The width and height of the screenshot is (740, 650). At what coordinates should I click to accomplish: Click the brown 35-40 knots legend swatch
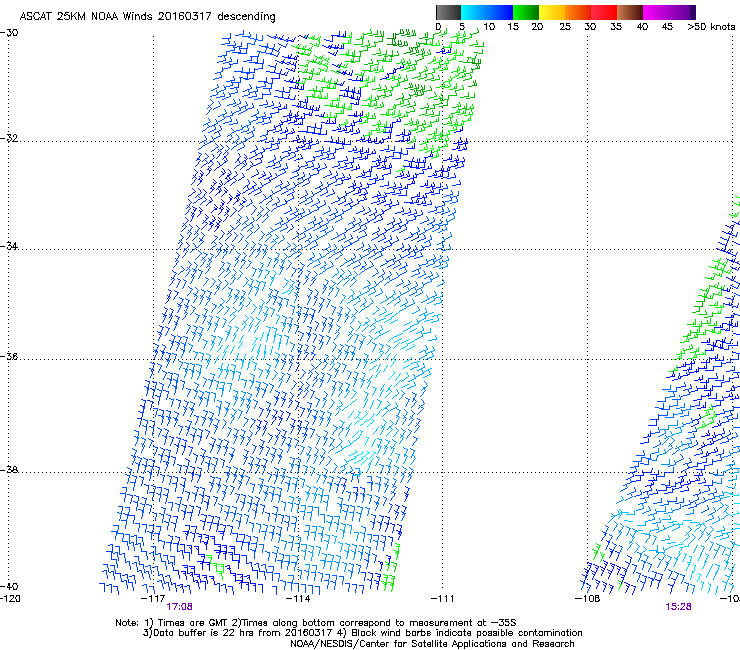(x=630, y=12)
